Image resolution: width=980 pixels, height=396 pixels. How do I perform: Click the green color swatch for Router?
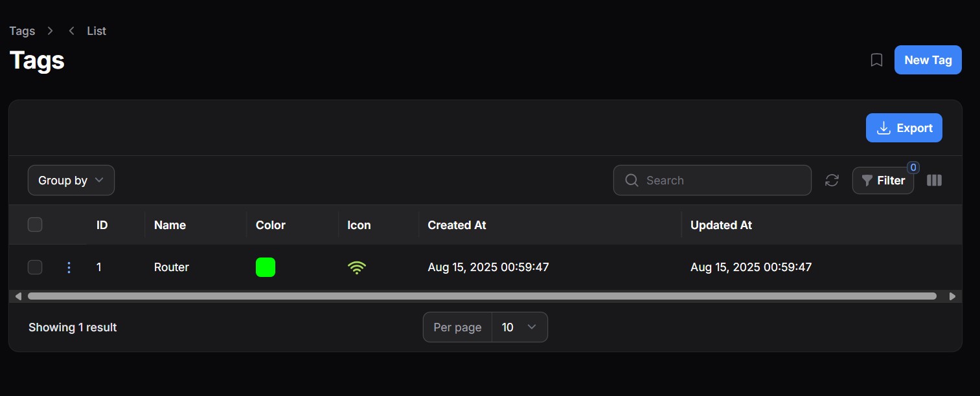pyautogui.click(x=266, y=267)
